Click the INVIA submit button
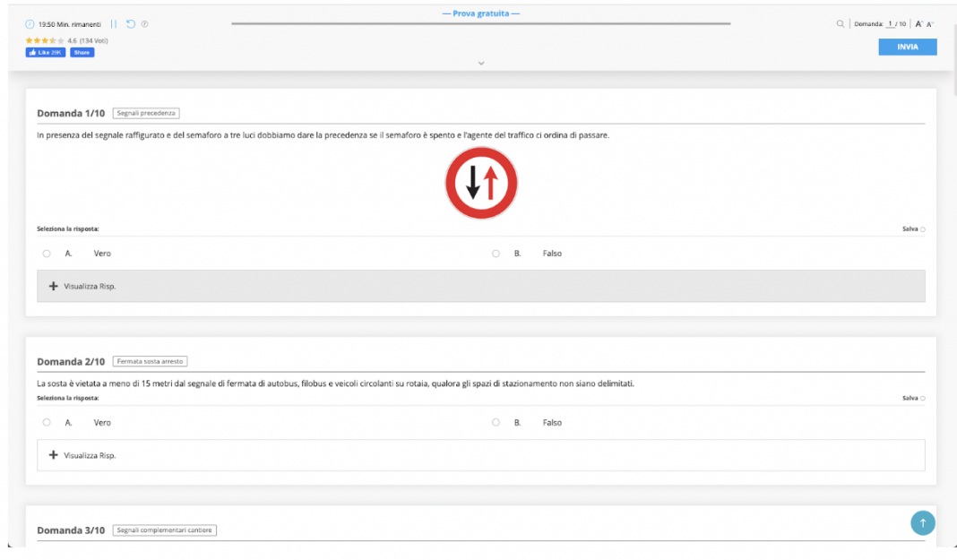This screenshot has height=560, width=957. [907, 47]
